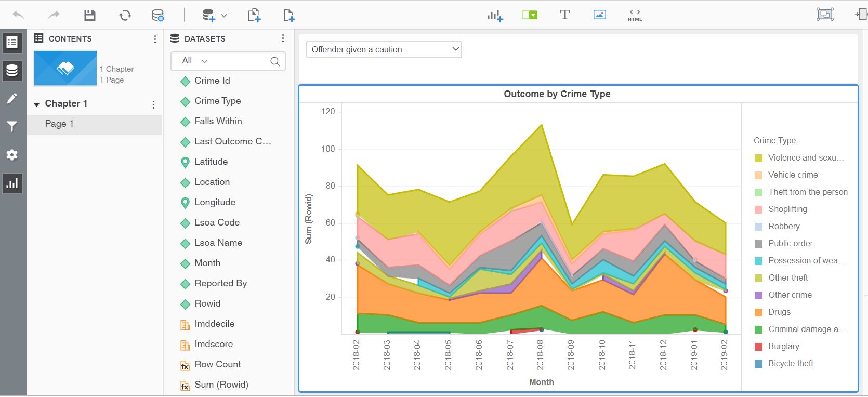The width and height of the screenshot is (868, 397).
Task: Click the Crime Type dataset attribute
Action: tap(217, 101)
